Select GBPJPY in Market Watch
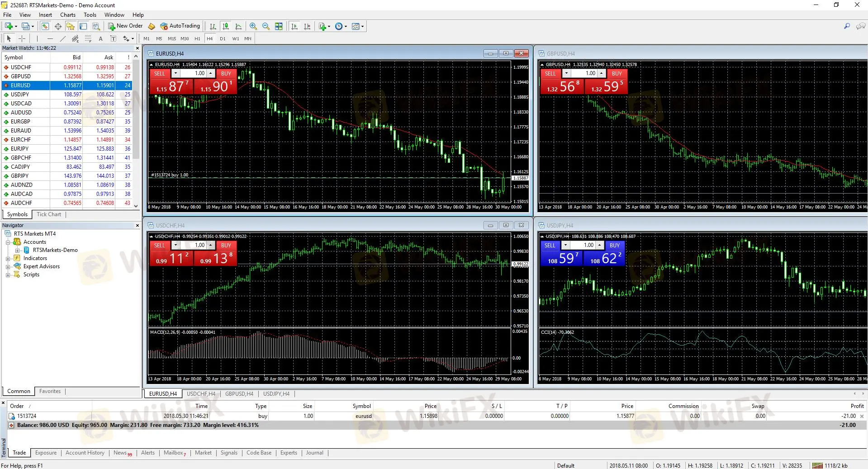Image resolution: width=868 pixels, height=469 pixels. point(21,175)
